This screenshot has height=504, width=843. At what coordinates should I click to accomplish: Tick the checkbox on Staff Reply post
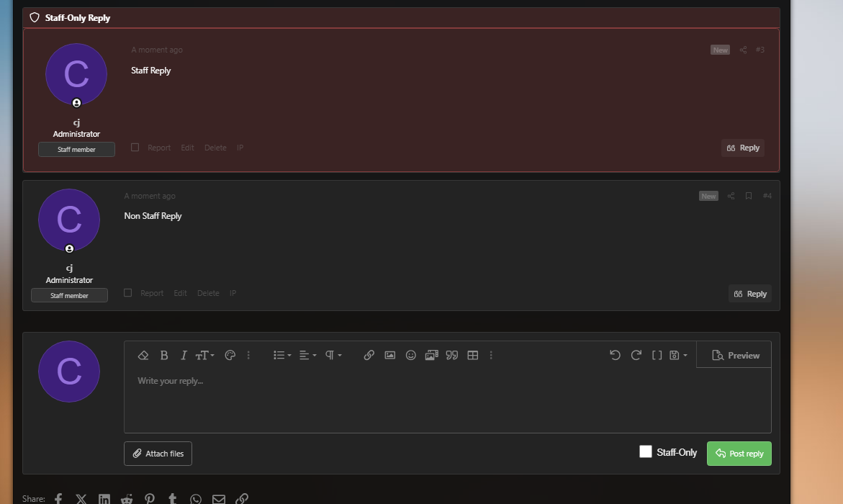(x=135, y=148)
